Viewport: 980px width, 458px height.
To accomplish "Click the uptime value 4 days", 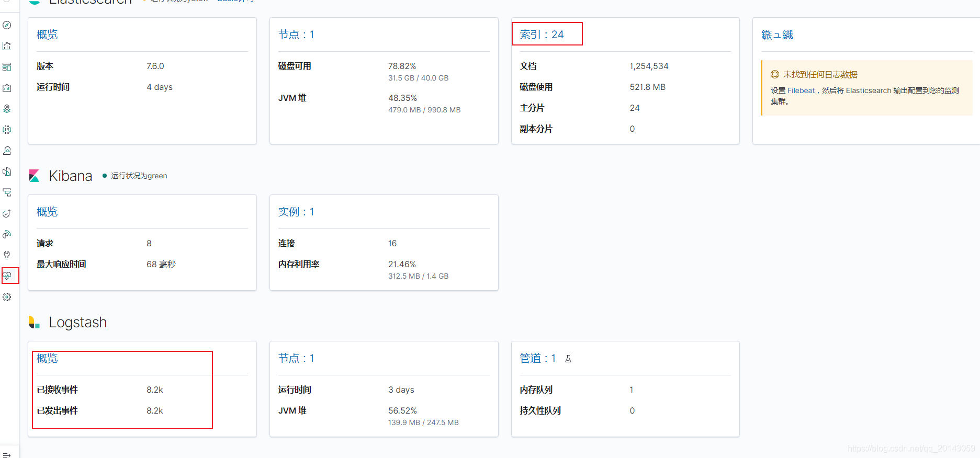I will click(x=160, y=87).
